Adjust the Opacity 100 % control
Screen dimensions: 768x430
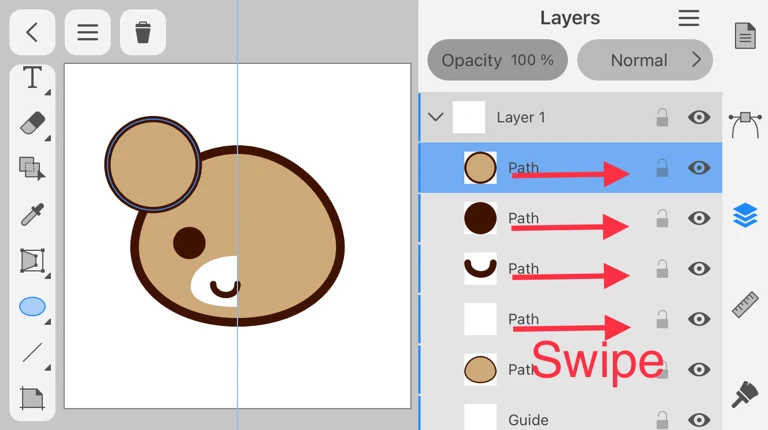(497, 60)
